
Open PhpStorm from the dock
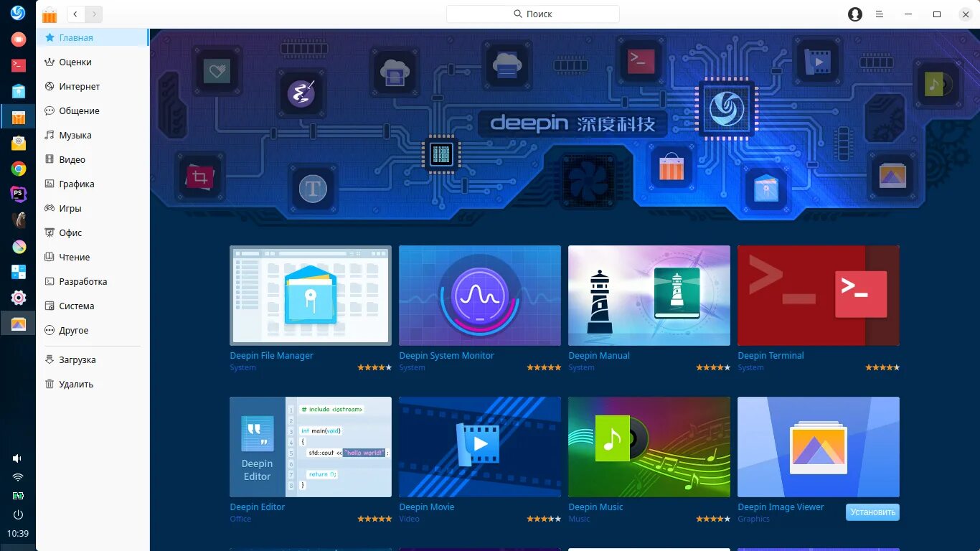18,194
